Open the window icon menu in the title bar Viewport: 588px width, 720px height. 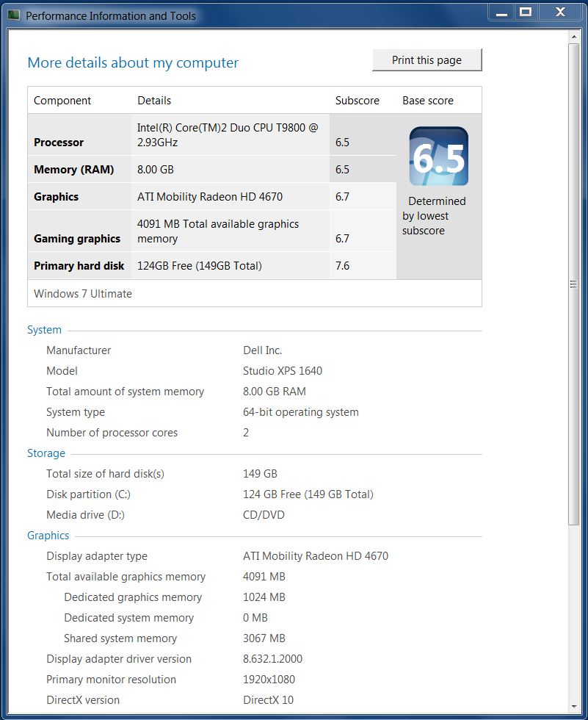pos(14,15)
